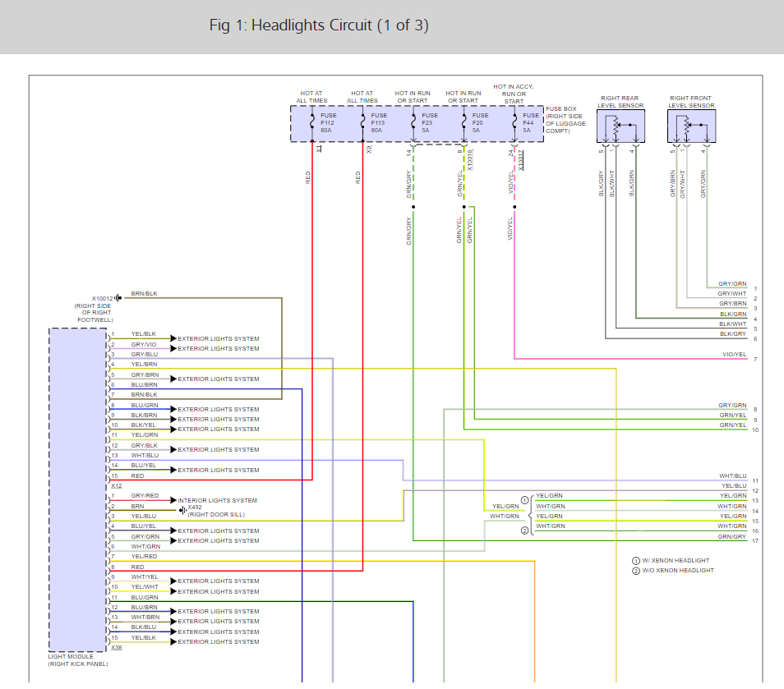This screenshot has width=784, height=689.
Task: Select the GRN/GRY label at right pin 17
Action: pos(732,536)
